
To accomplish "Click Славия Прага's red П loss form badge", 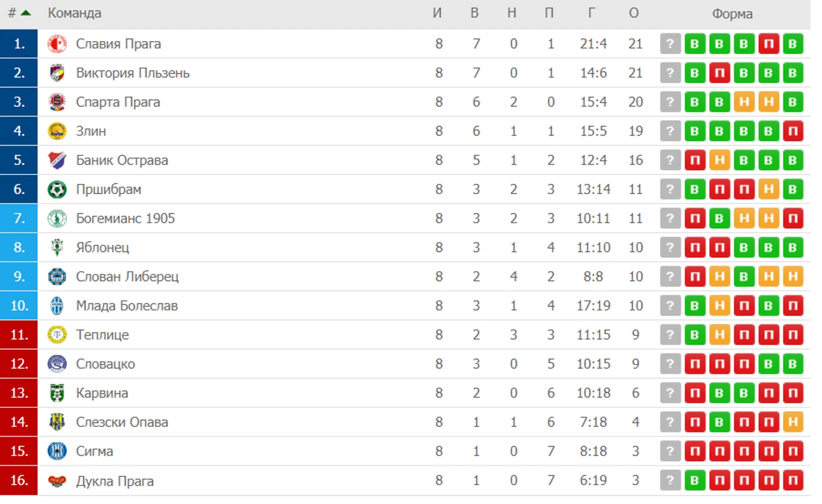I will [x=768, y=44].
